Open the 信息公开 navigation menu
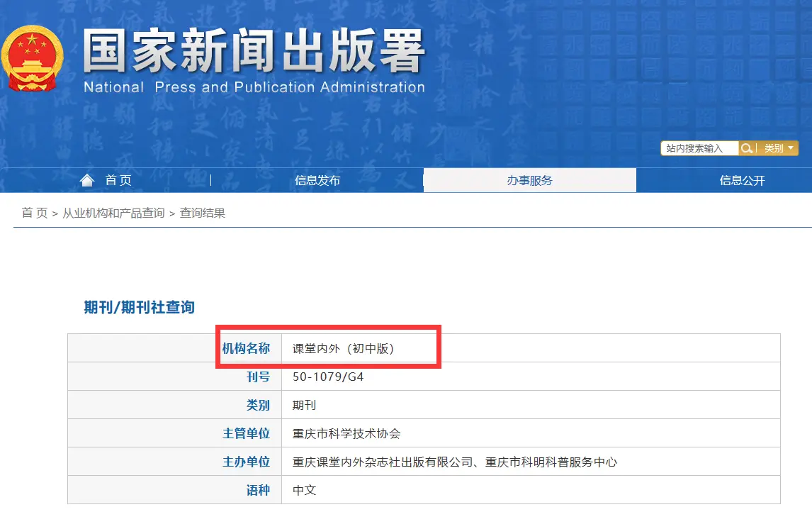 point(742,180)
